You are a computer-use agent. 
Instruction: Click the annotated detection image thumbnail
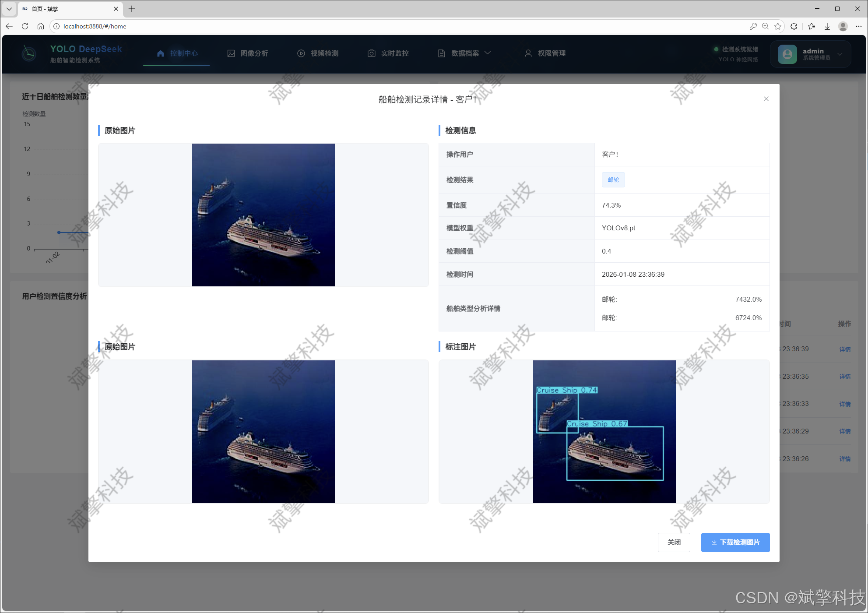(604, 431)
